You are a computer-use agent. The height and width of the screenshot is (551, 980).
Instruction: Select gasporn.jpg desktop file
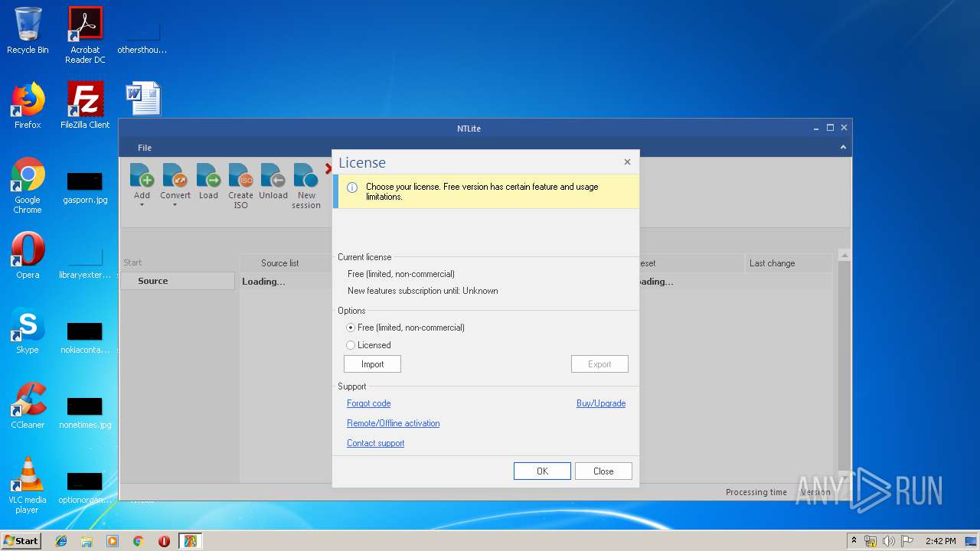pos(85,187)
